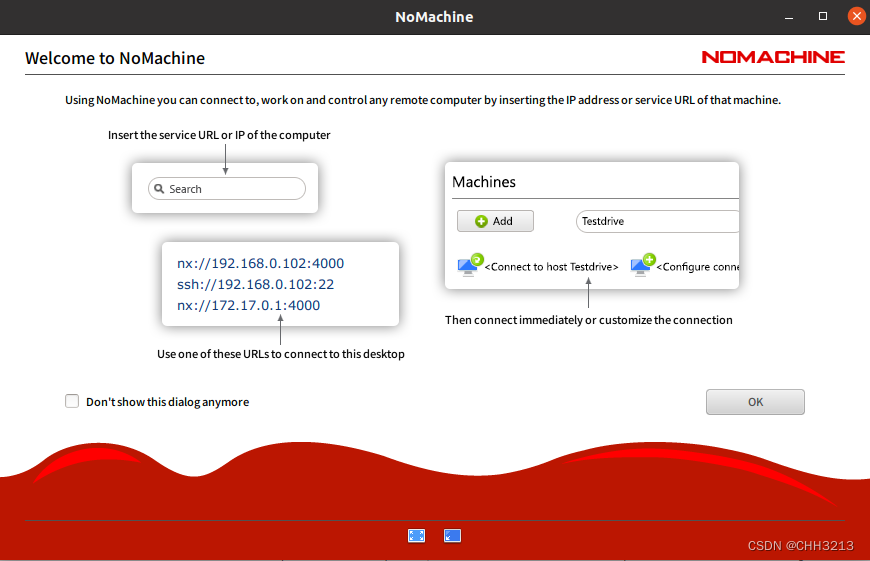Click the Add button in Machines panel

[495, 221]
